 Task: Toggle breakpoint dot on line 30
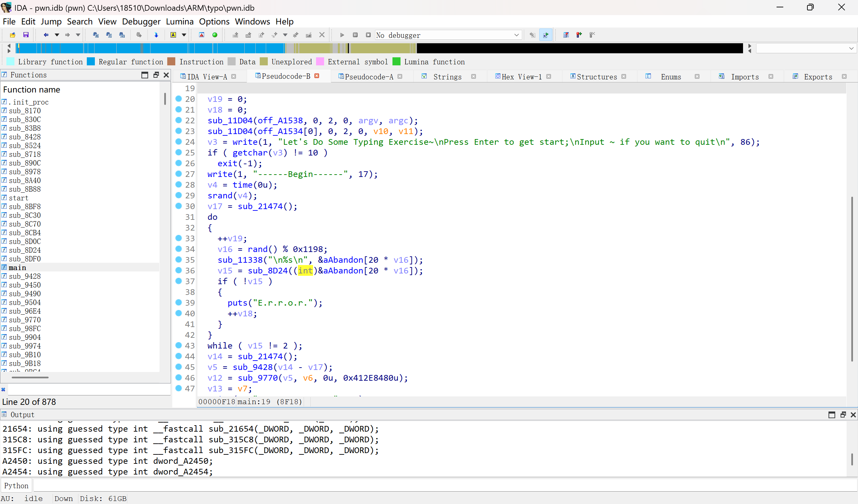[178, 206]
